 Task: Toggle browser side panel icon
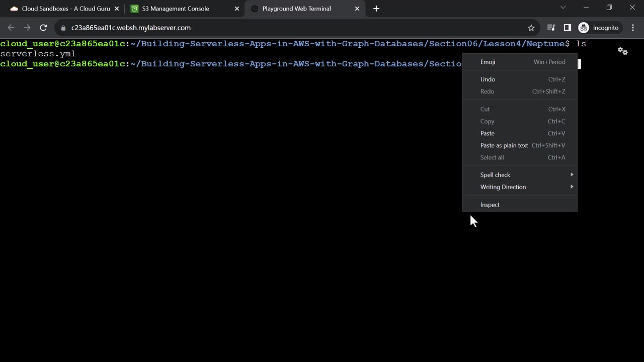tap(567, 28)
